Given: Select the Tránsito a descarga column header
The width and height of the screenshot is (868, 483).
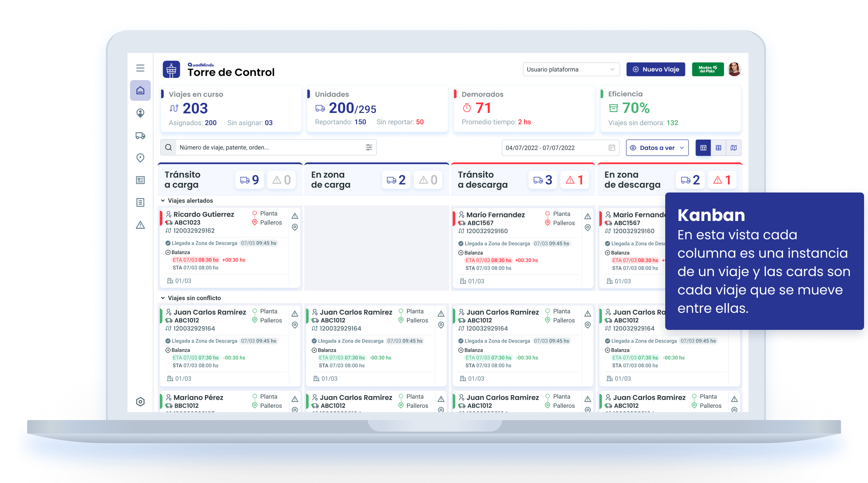Looking at the screenshot, I should [x=523, y=179].
